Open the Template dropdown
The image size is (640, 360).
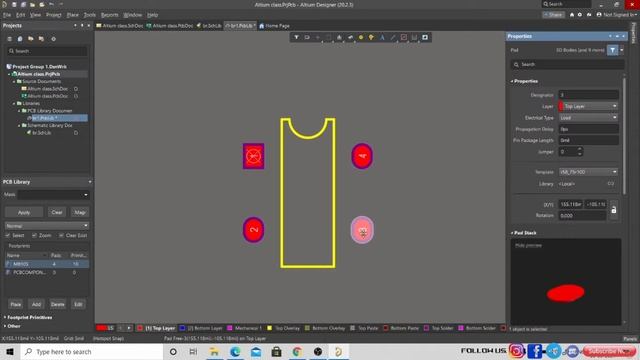tap(588, 172)
